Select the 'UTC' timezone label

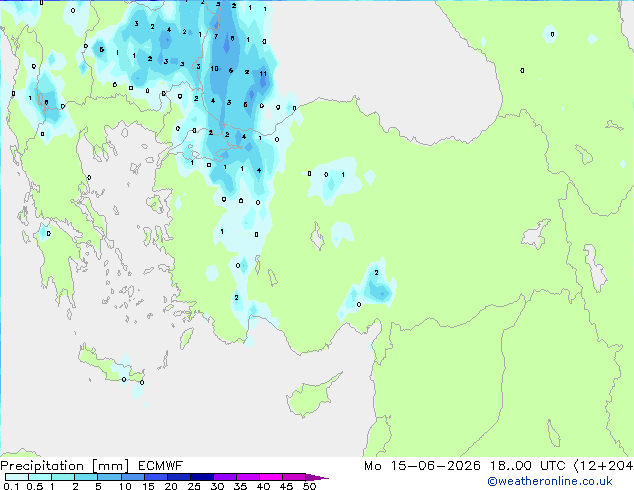(552, 466)
